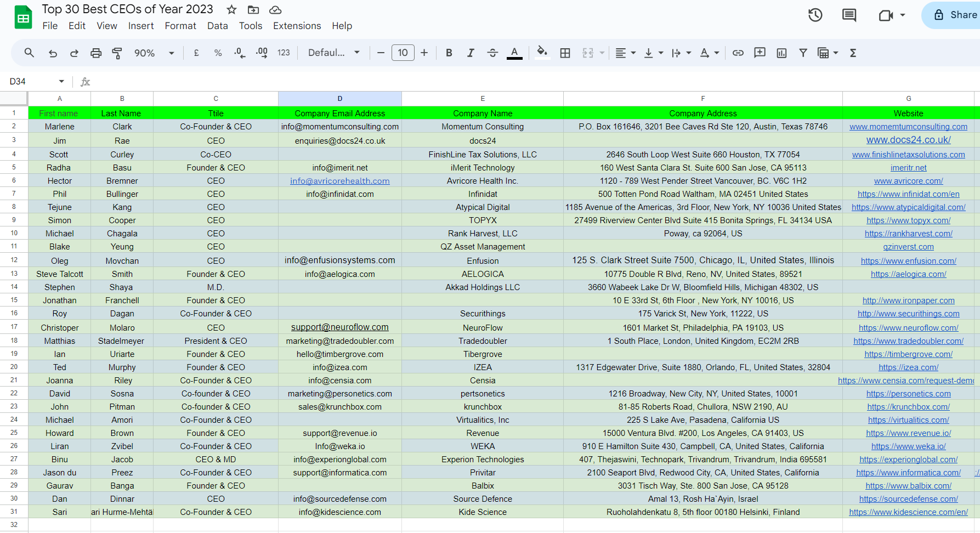
Task: Star the spreadsheet title
Action: point(231,10)
